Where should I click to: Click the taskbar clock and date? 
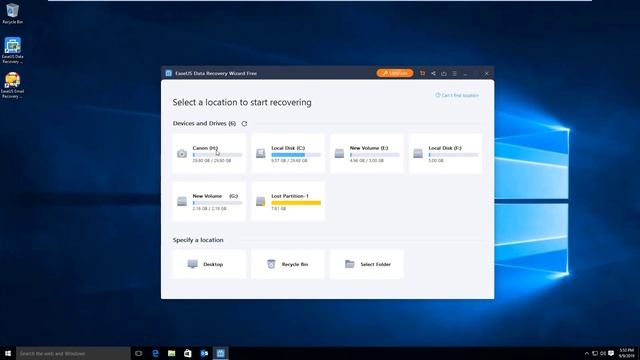[x=627, y=353]
